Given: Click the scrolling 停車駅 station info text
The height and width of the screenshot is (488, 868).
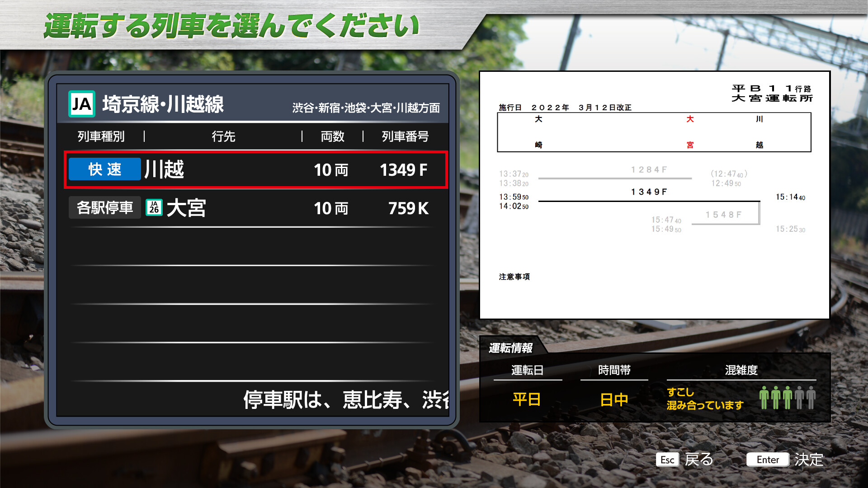Looking at the screenshot, I should tap(346, 399).
